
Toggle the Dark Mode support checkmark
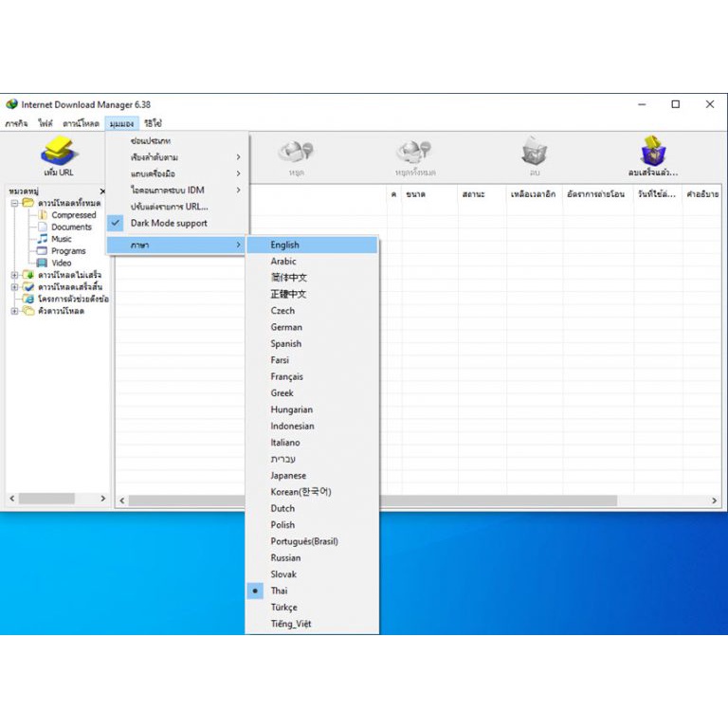pos(115,223)
